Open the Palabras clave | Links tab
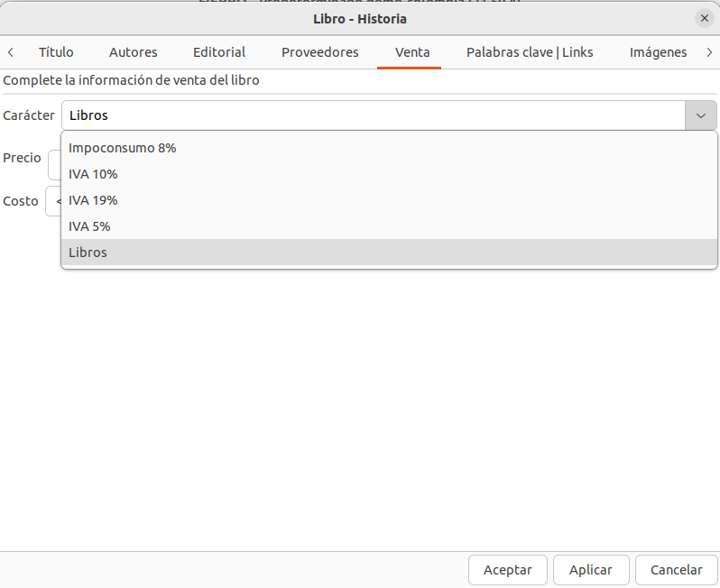 click(x=530, y=52)
